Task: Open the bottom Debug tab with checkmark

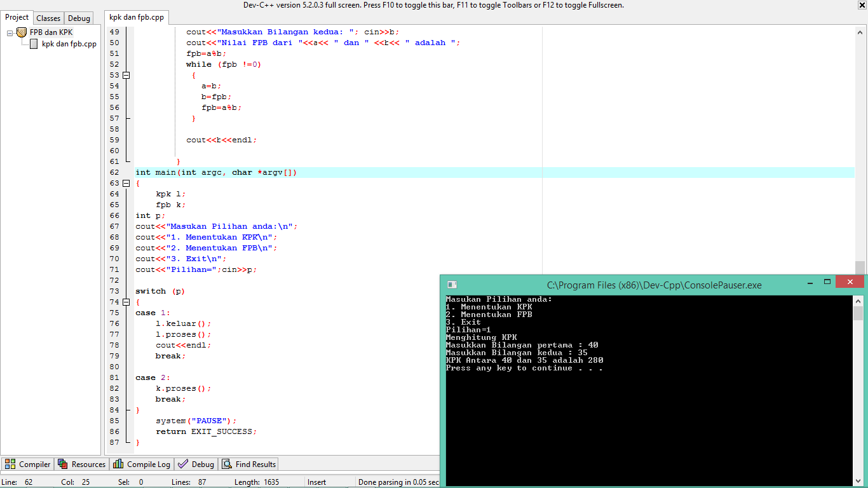Action: [x=196, y=464]
